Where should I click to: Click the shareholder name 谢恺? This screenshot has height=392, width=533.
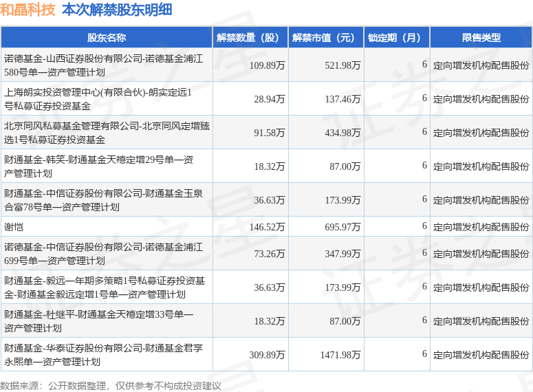click(x=14, y=227)
